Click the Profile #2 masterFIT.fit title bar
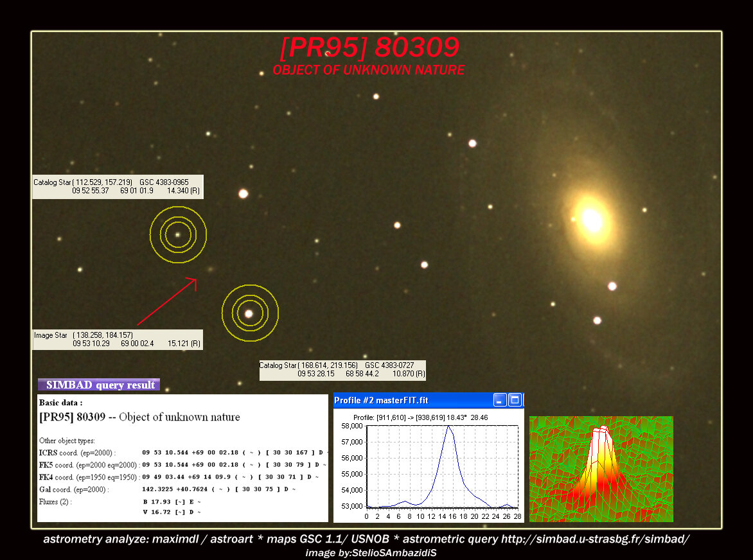 point(429,400)
